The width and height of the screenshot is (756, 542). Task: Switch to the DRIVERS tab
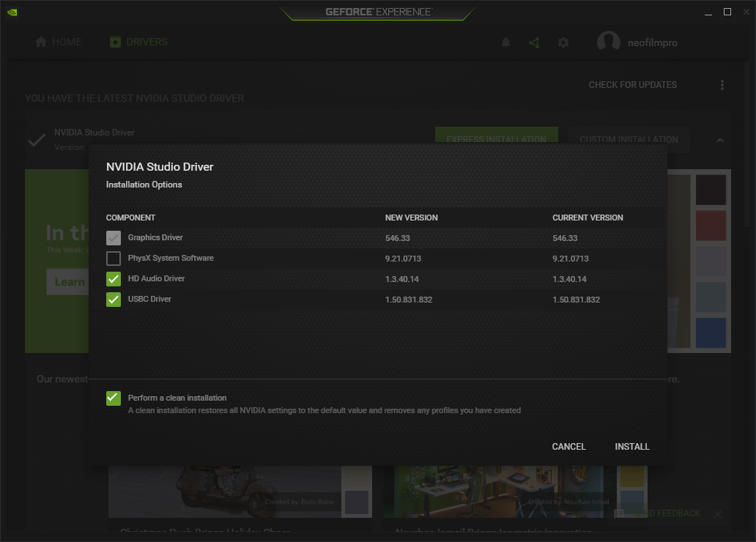[138, 42]
